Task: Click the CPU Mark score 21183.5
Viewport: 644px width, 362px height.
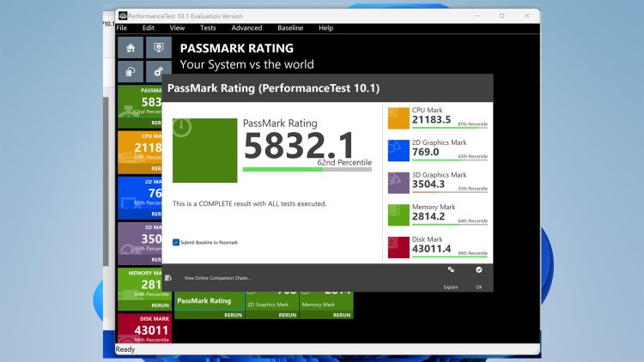Action: click(431, 120)
